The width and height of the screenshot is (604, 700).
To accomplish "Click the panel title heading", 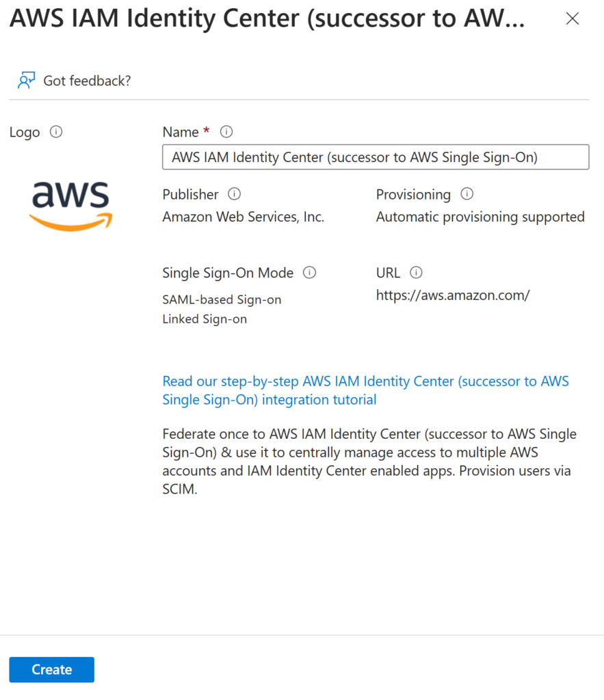I will (x=267, y=18).
